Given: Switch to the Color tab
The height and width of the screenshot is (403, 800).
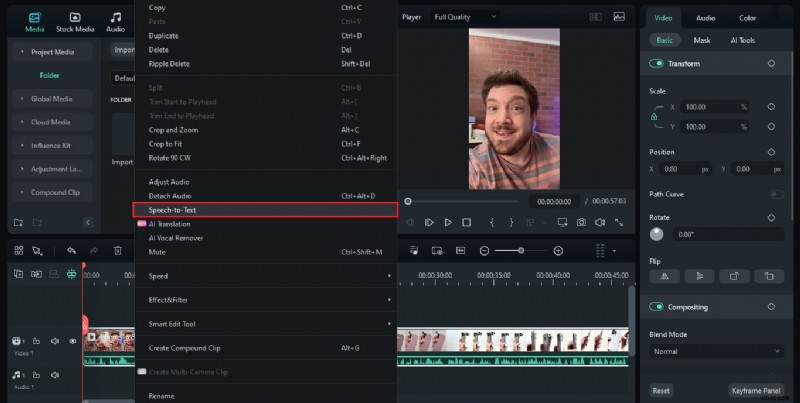Looking at the screenshot, I should coord(747,17).
